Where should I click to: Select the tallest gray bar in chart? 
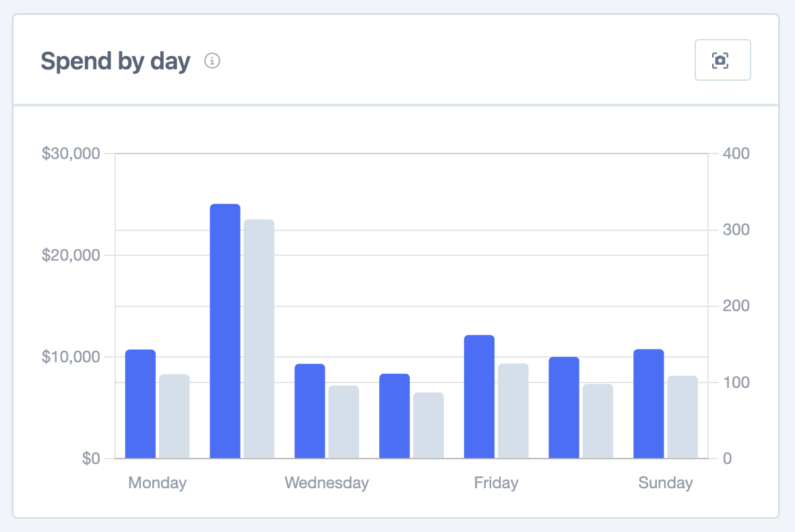coord(259,339)
